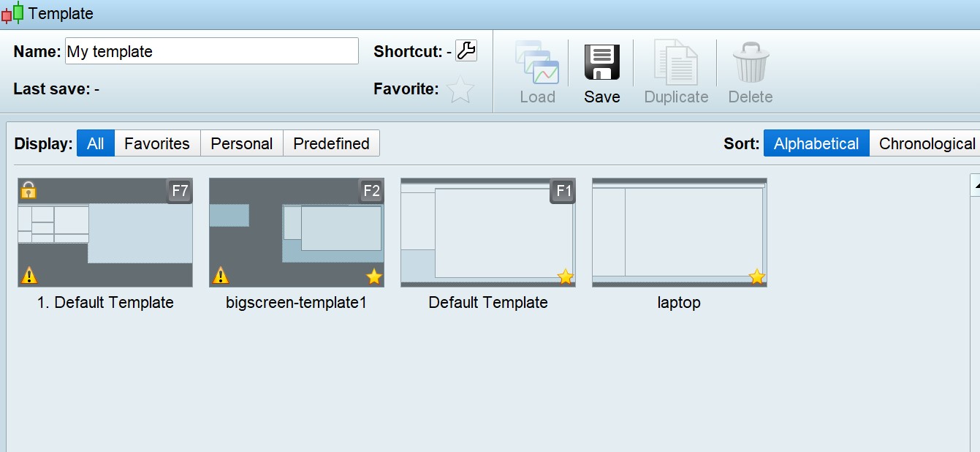Filter display to Personal templates
Image resolution: width=980 pixels, height=452 pixels.
pos(241,143)
